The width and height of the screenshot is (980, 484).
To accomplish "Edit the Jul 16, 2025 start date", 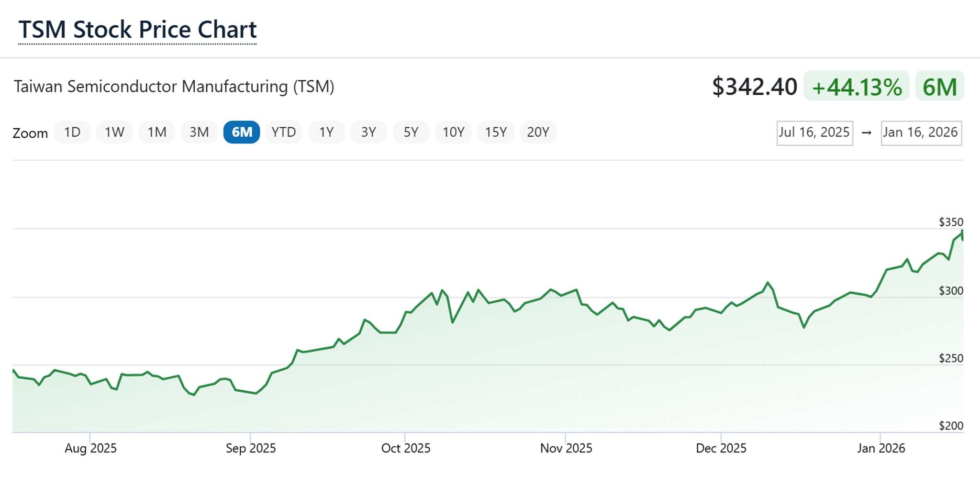I will point(814,132).
